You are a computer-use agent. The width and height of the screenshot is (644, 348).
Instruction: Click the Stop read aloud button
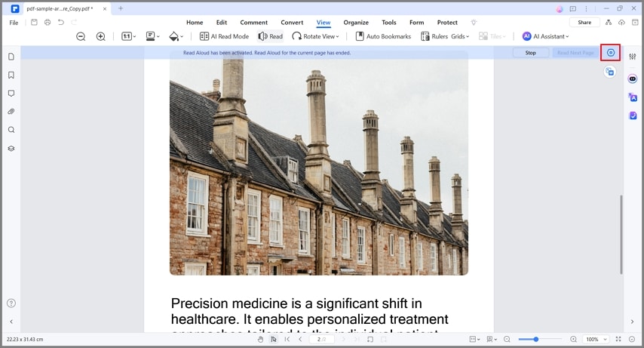click(x=531, y=53)
